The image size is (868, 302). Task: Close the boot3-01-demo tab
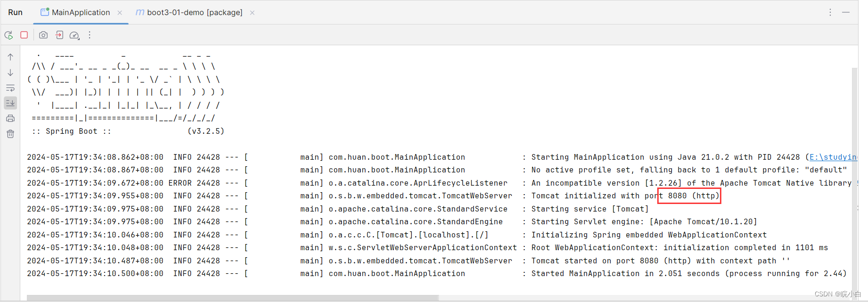point(252,13)
